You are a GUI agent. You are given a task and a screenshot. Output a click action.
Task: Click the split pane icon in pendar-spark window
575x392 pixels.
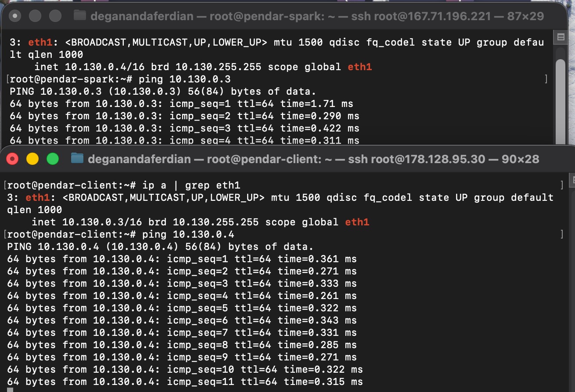tap(561, 37)
